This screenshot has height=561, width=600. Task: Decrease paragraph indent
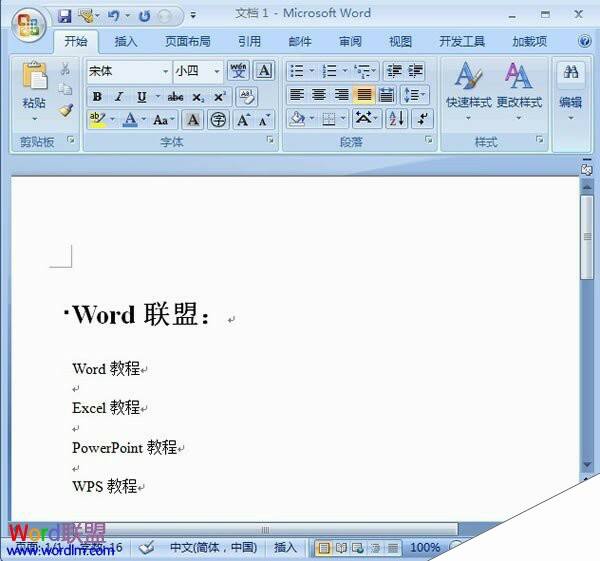(x=394, y=71)
